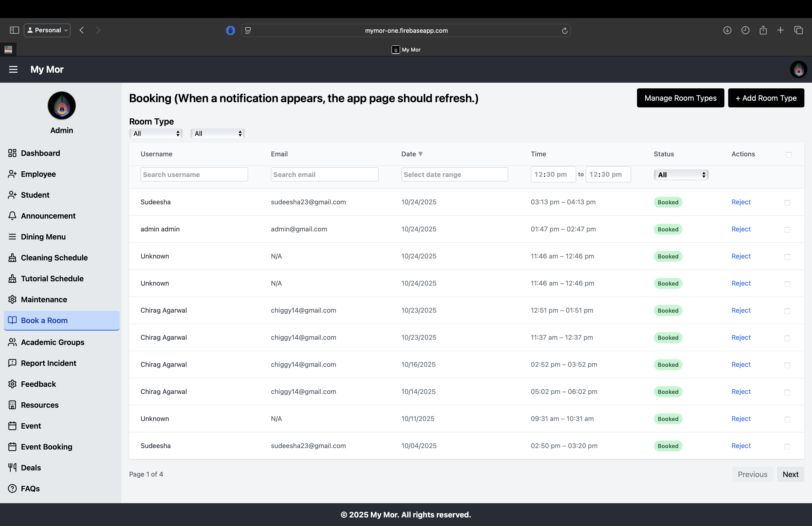Open the Safari sidebar toggle icon

coord(14,30)
